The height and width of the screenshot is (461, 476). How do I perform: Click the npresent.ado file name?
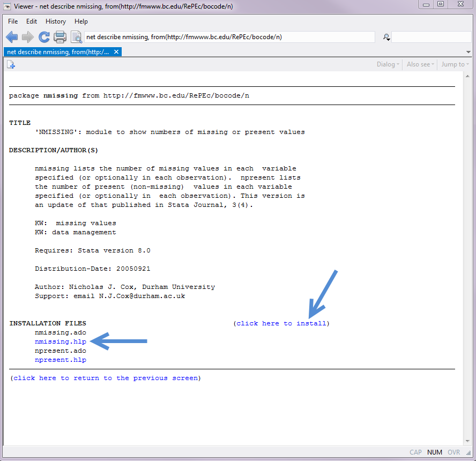[61, 351]
